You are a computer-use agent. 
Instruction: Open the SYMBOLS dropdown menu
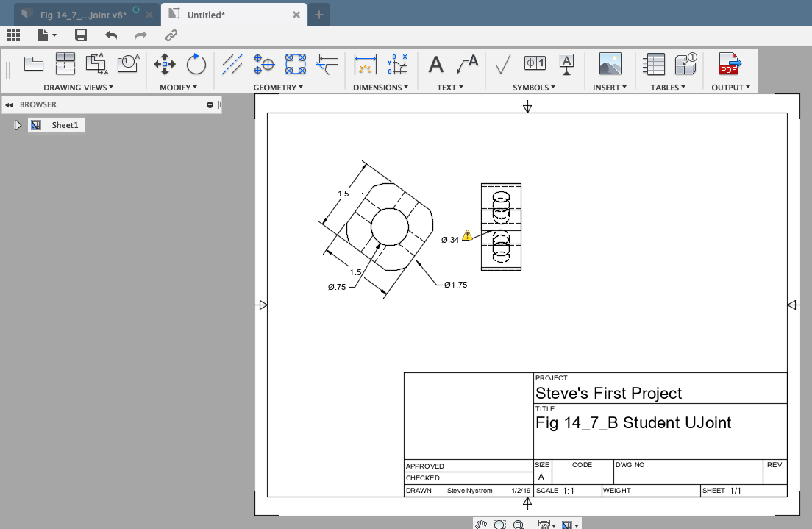(x=533, y=87)
